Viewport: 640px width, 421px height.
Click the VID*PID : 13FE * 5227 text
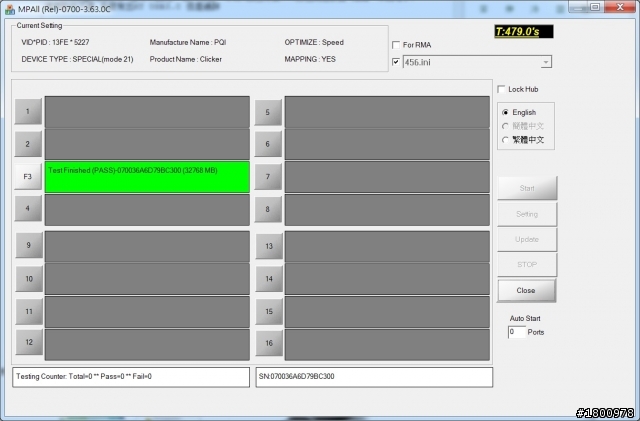tap(55, 42)
